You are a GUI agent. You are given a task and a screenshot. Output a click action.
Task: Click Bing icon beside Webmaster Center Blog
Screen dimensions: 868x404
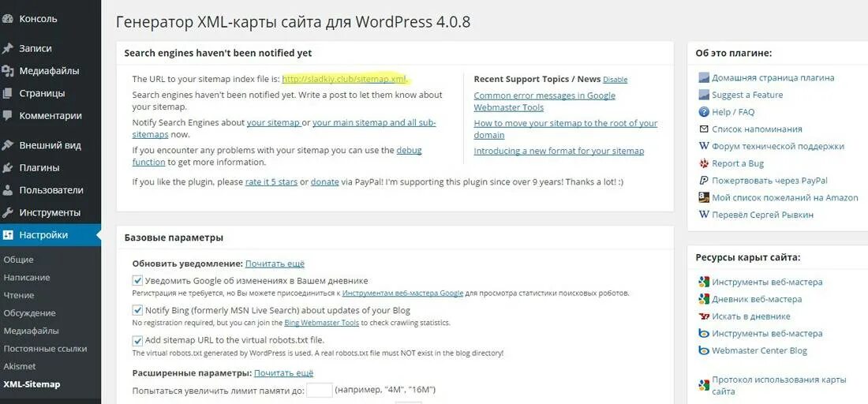tap(704, 350)
